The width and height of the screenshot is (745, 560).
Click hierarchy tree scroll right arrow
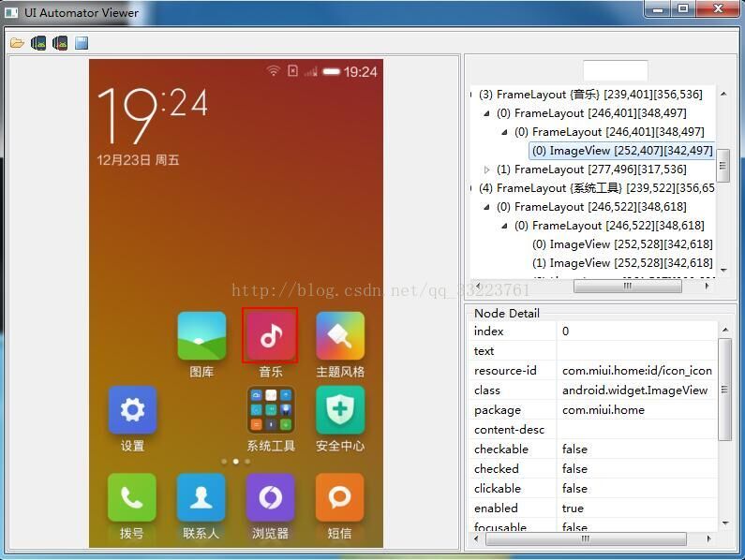708,286
